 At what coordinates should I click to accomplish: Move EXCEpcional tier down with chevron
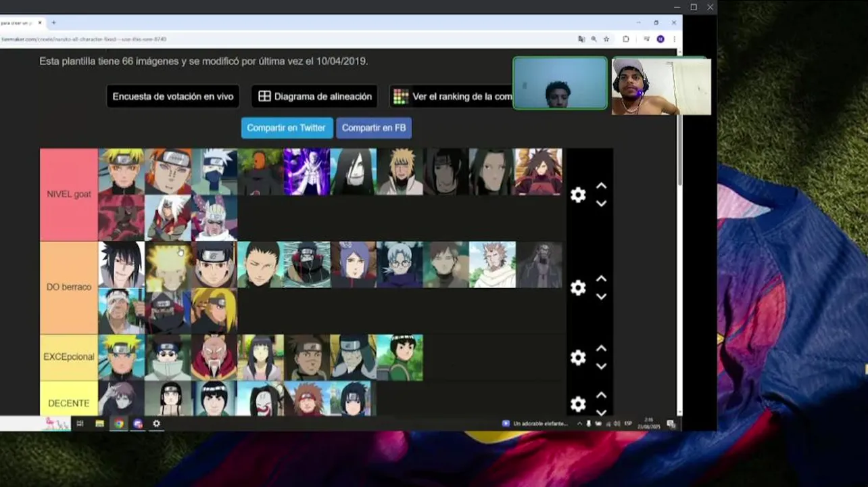pos(601,366)
